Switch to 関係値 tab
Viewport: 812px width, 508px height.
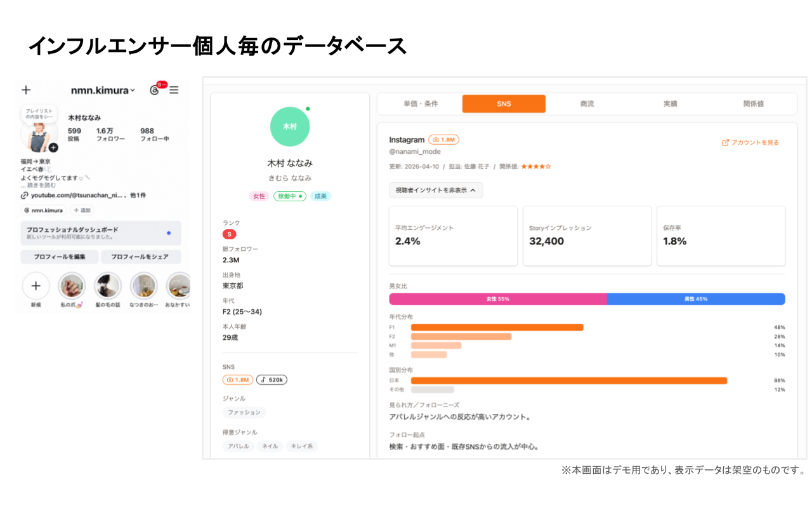[754, 104]
